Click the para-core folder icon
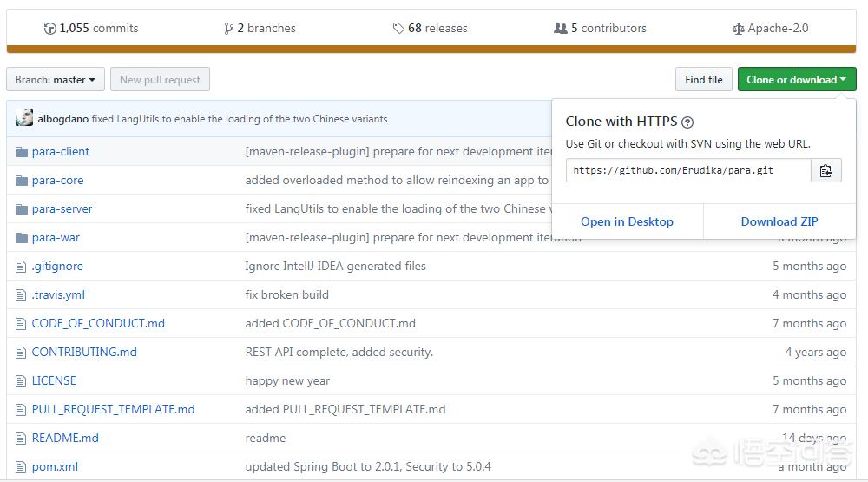 click(22, 181)
